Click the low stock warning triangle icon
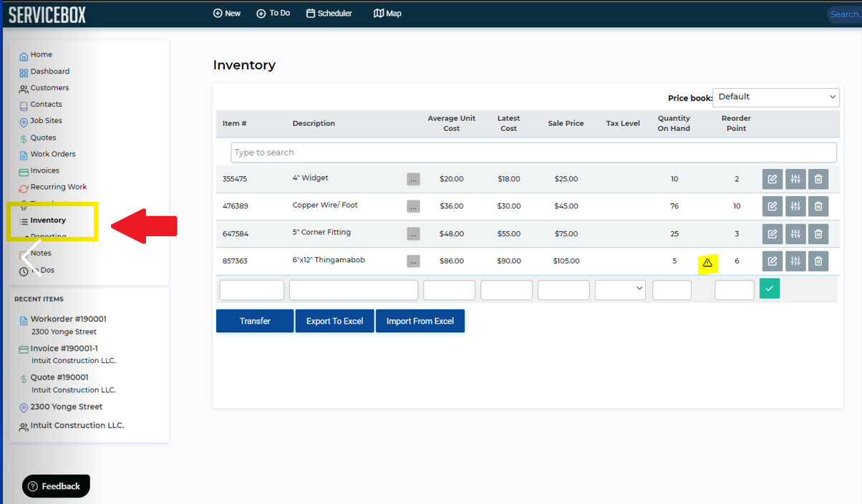The height and width of the screenshot is (504, 862). click(707, 263)
